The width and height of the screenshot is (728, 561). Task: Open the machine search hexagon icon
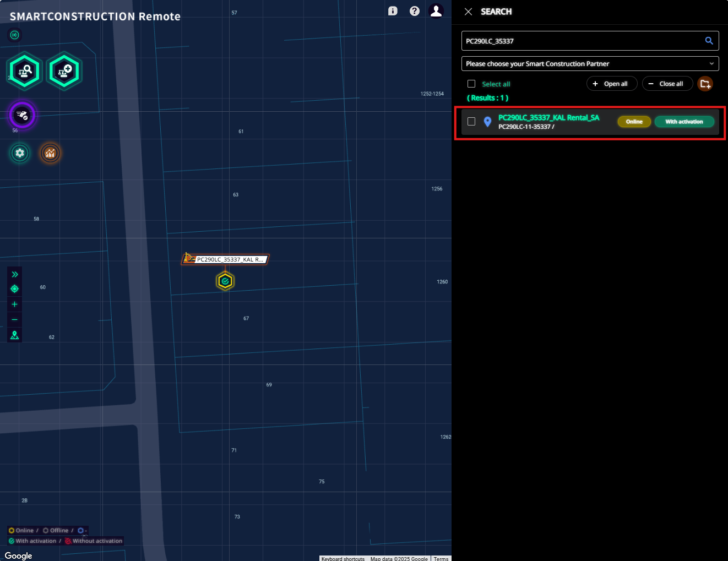tap(25, 72)
